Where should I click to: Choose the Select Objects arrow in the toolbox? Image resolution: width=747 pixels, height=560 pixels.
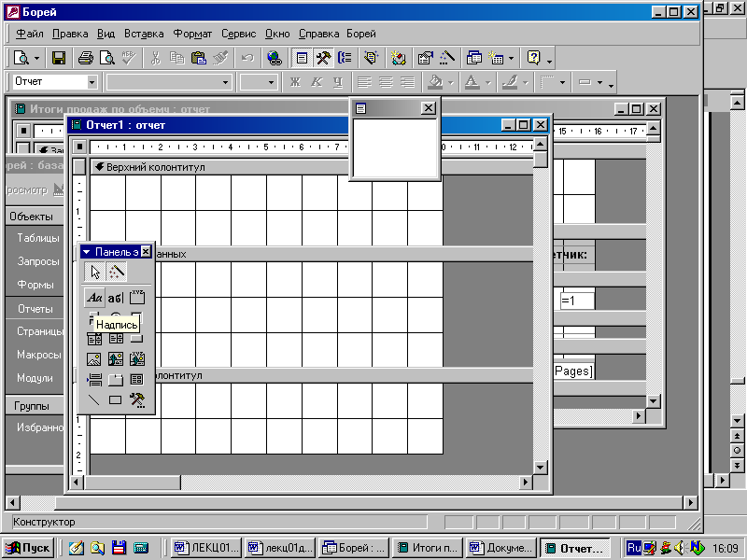click(x=95, y=273)
